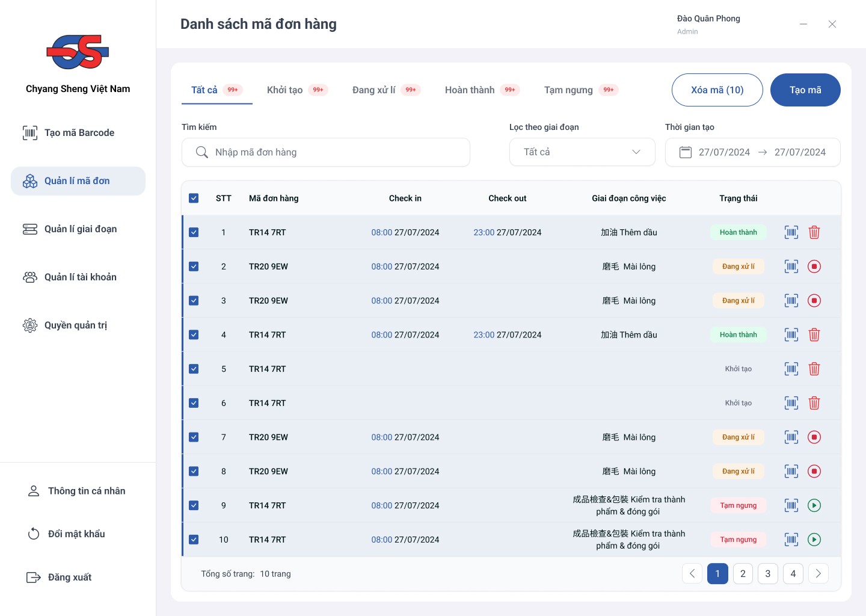Open Tạo mã Barcode in sidebar
866x616 pixels.
[x=78, y=133]
